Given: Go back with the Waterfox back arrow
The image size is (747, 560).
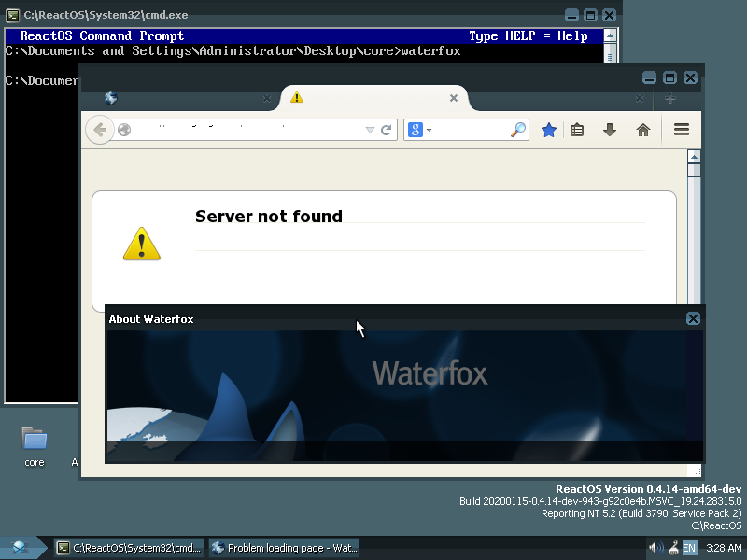Looking at the screenshot, I should (100, 130).
